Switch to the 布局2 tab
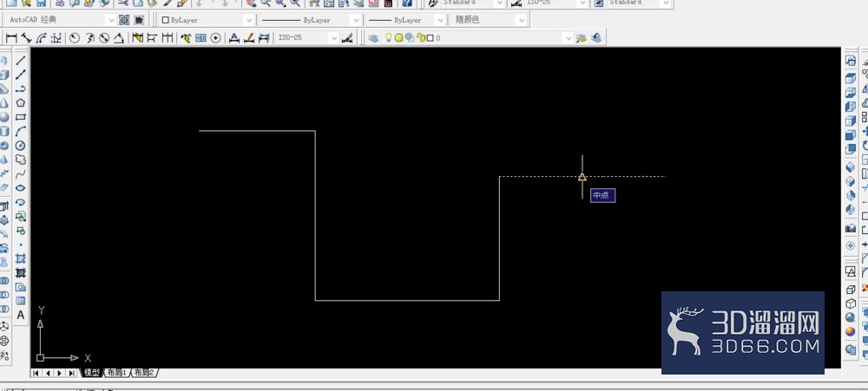 [x=144, y=373]
